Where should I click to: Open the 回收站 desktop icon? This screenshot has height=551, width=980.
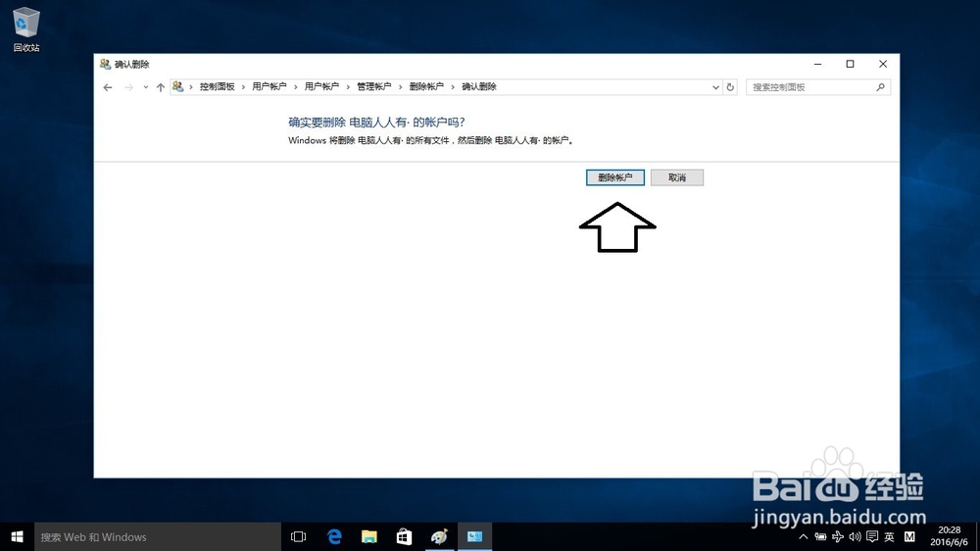point(26,29)
